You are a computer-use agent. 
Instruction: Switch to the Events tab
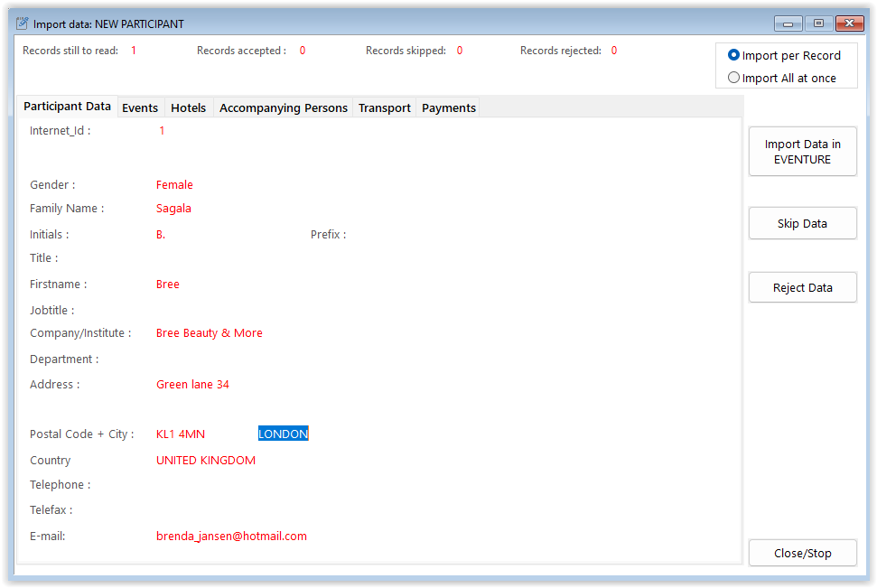coord(140,107)
